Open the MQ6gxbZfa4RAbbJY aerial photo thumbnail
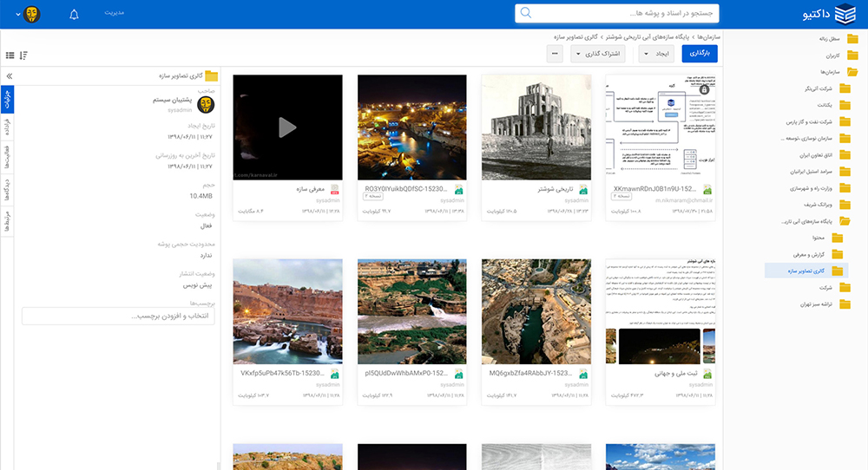The height and width of the screenshot is (470, 868). (x=536, y=311)
